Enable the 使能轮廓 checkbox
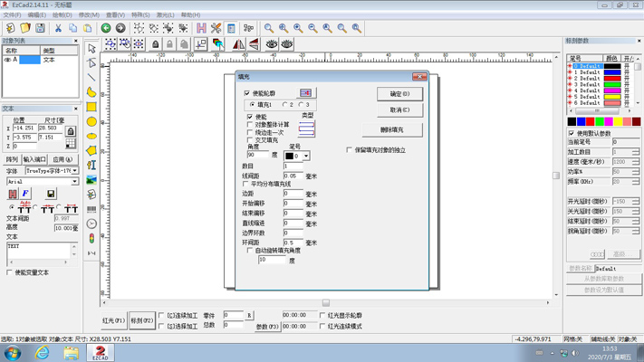The width and height of the screenshot is (644, 362). pos(246,93)
